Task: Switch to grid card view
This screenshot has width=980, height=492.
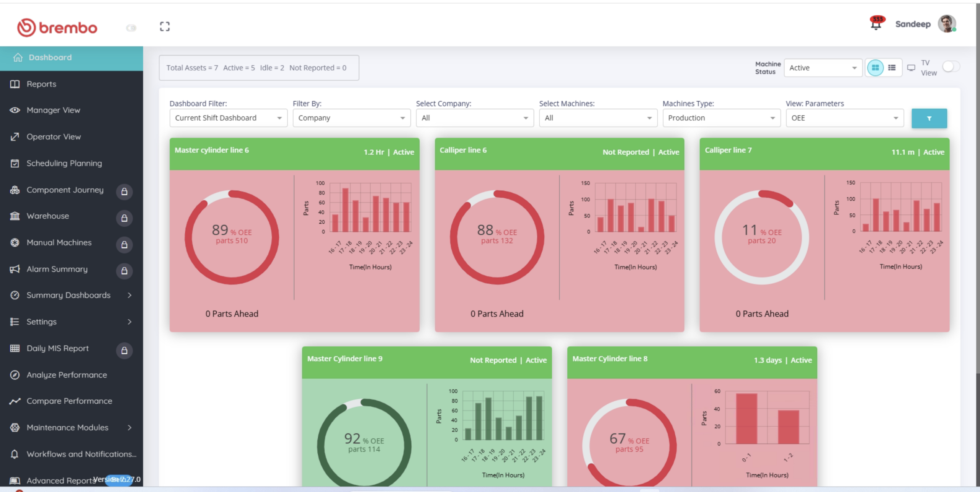Action: [875, 68]
